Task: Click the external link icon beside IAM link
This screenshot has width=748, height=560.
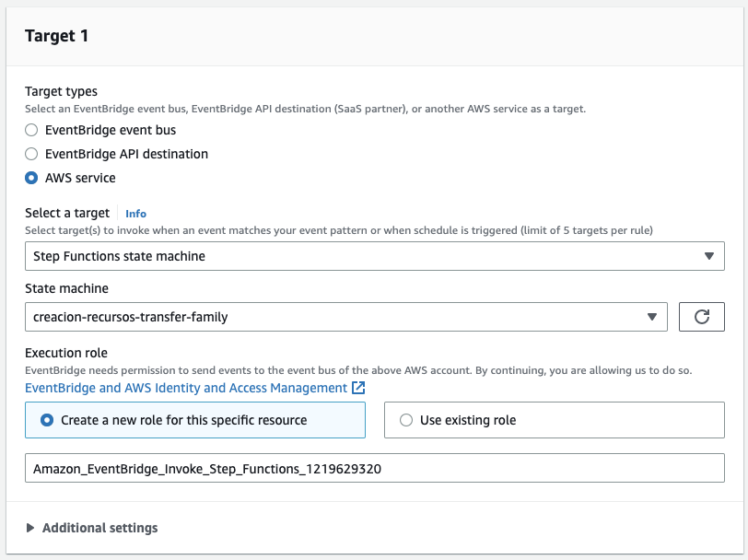Action: point(358,388)
